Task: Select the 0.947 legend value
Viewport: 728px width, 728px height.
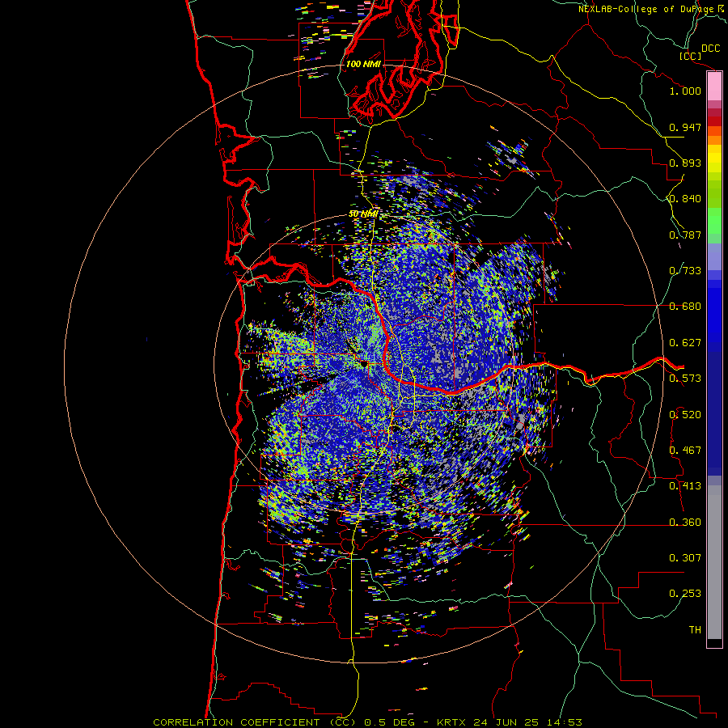Action: 685,127
